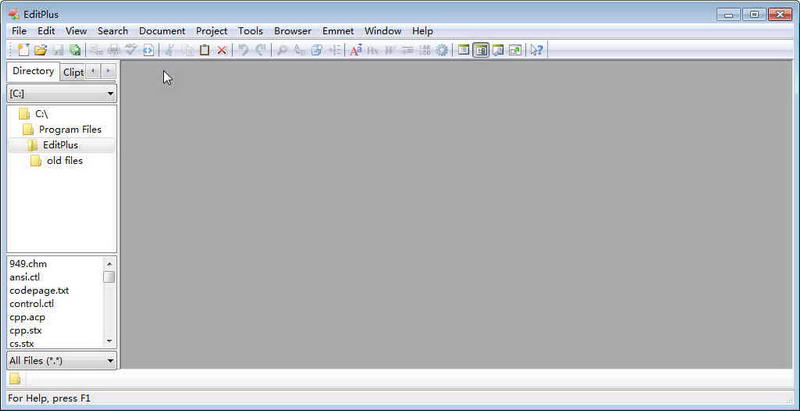The image size is (800, 411).
Task: Click the Redo arrow icon
Action: tap(261, 50)
